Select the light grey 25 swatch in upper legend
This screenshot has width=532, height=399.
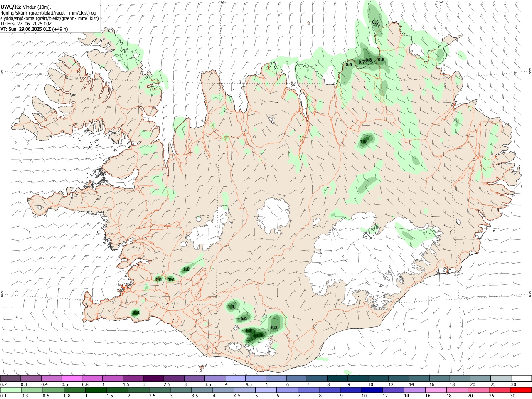pyautogui.click(x=500, y=378)
